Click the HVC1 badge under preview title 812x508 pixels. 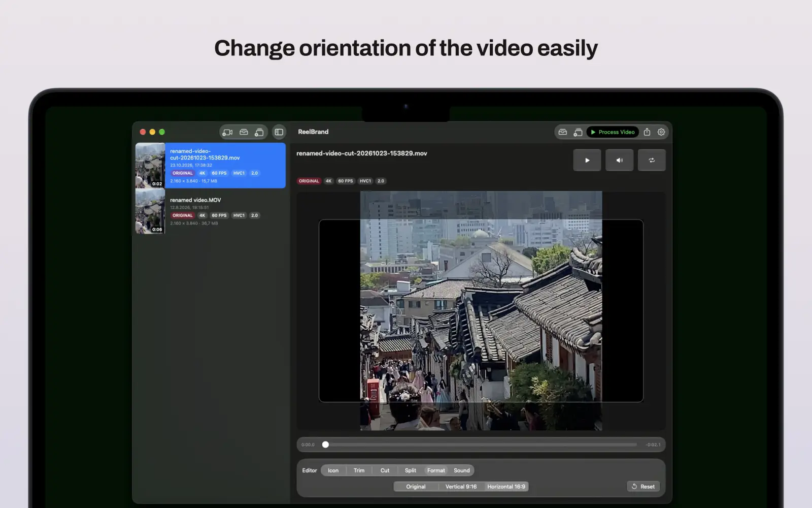pyautogui.click(x=365, y=181)
